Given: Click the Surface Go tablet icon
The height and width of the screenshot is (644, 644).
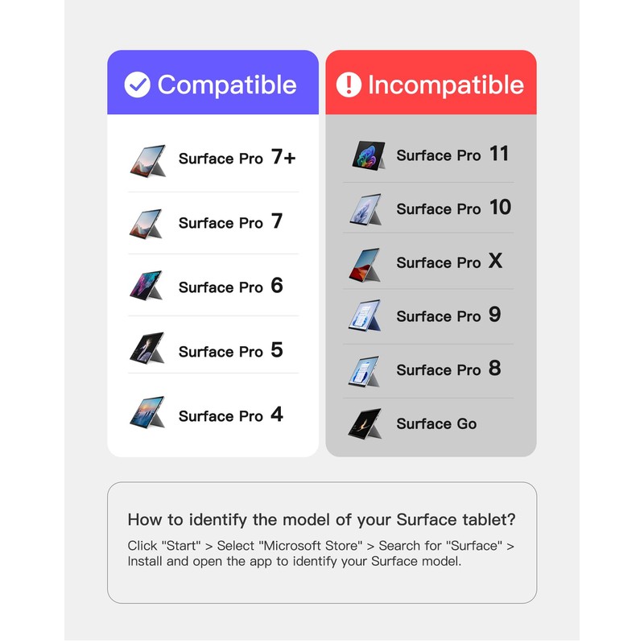Looking at the screenshot, I should [366, 423].
